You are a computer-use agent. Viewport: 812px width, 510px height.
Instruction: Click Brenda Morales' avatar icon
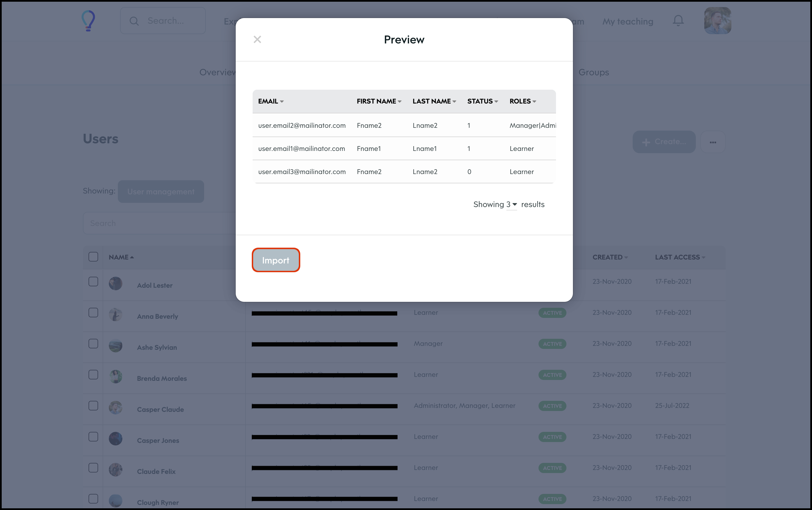tap(116, 377)
